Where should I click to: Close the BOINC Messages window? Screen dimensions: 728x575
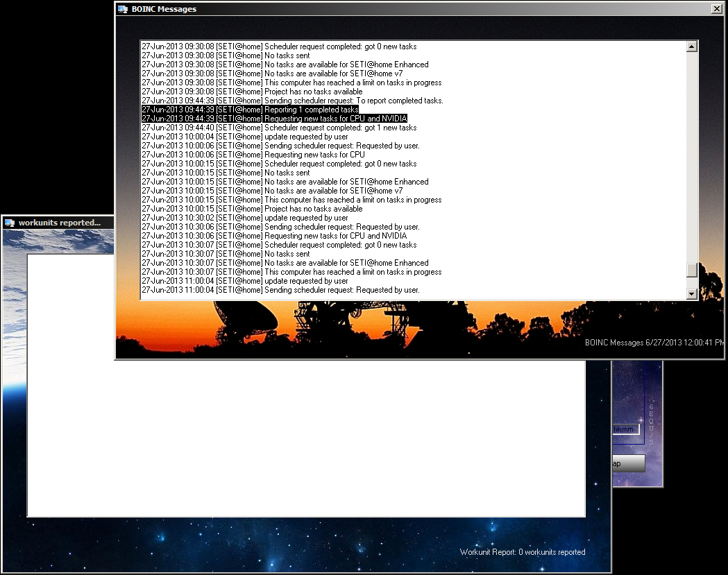coord(717,8)
